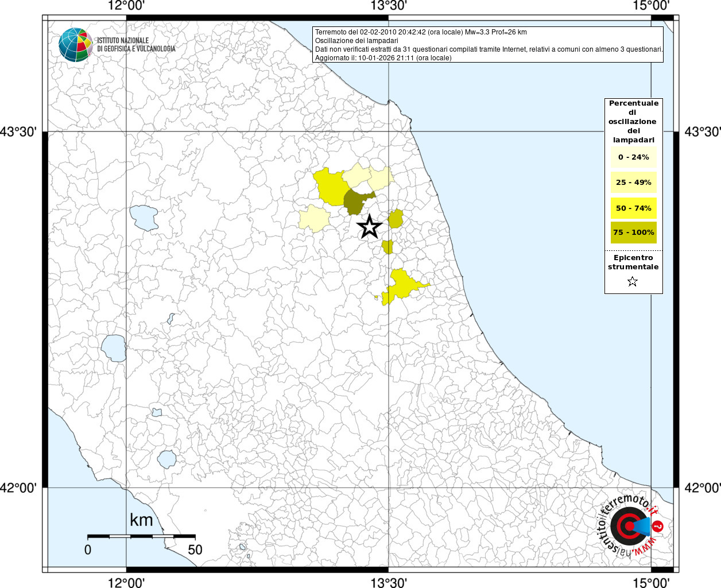Screen dimensions: 721x588
Task: Click the Lake Bolsena shape on the map
Action: [114, 348]
